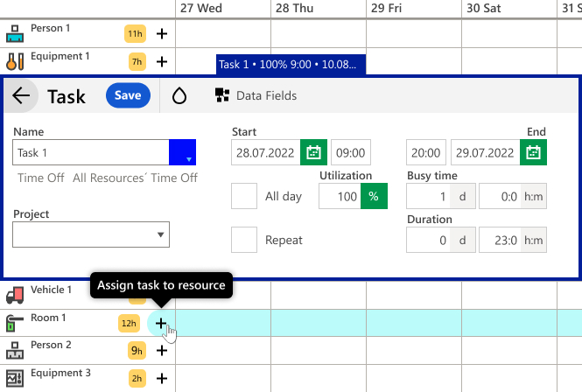Add a task to Person 1

point(162,34)
